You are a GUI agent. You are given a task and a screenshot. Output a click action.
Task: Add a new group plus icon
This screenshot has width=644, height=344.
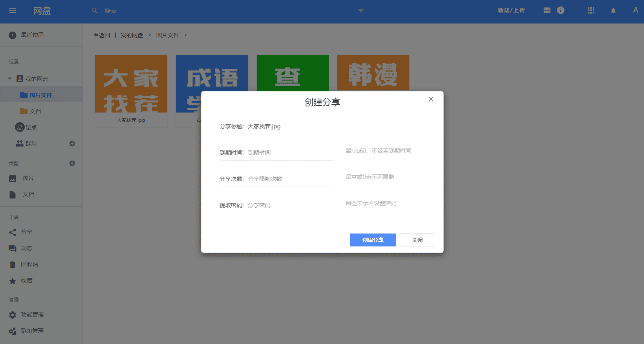tap(72, 144)
